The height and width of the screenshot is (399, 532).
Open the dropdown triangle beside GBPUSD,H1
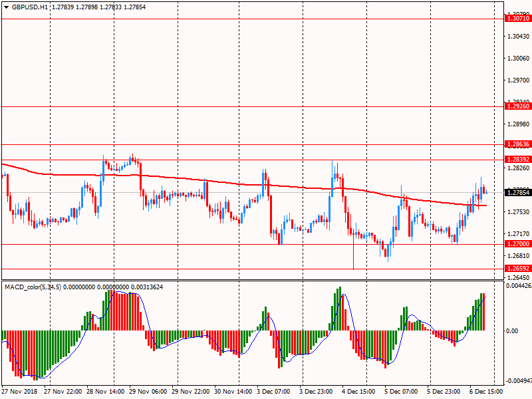point(6,7)
